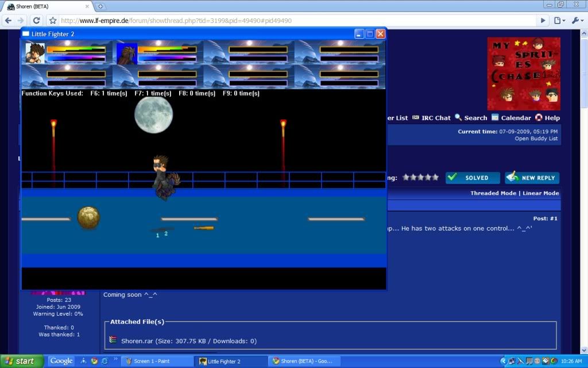Image resolution: width=588 pixels, height=368 pixels.
Task: Click the Google search icon on the taskbar
Action: click(61, 361)
